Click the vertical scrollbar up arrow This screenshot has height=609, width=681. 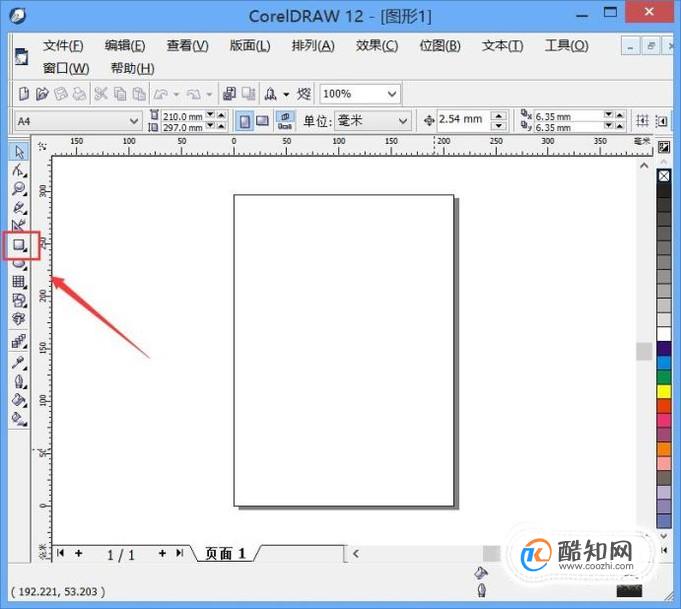pos(644,165)
